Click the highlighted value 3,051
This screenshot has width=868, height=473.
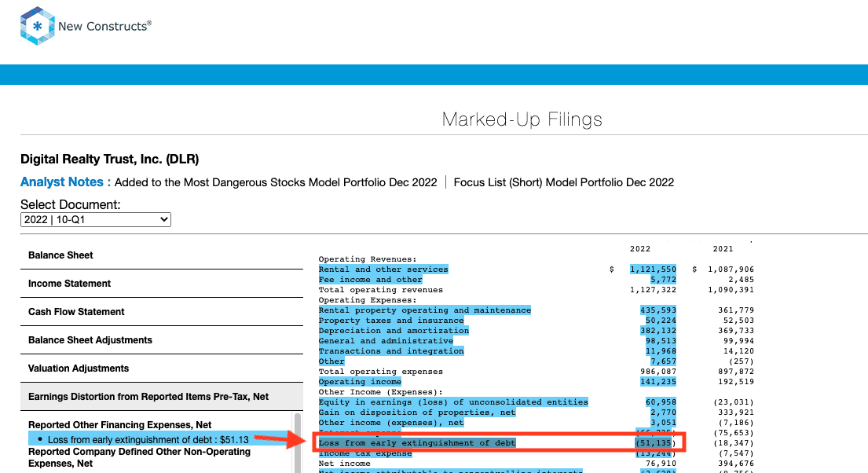663,423
